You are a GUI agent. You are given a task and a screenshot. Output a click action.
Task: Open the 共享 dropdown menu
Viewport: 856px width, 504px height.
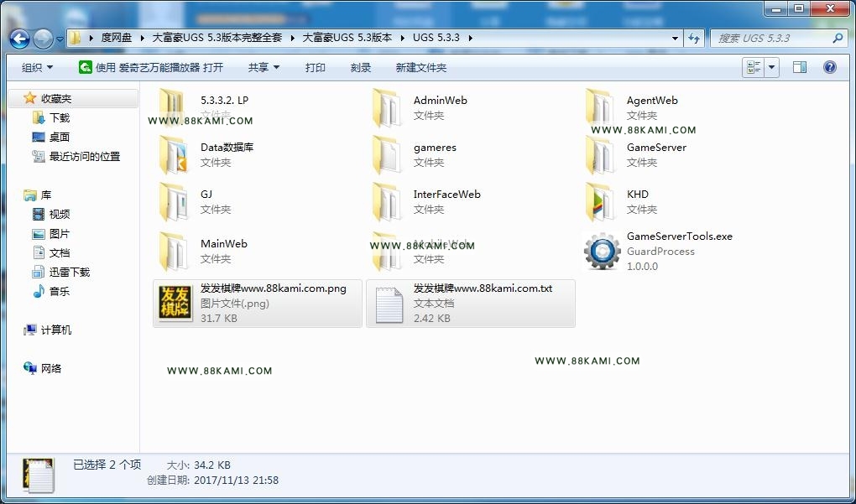pyautogui.click(x=264, y=68)
